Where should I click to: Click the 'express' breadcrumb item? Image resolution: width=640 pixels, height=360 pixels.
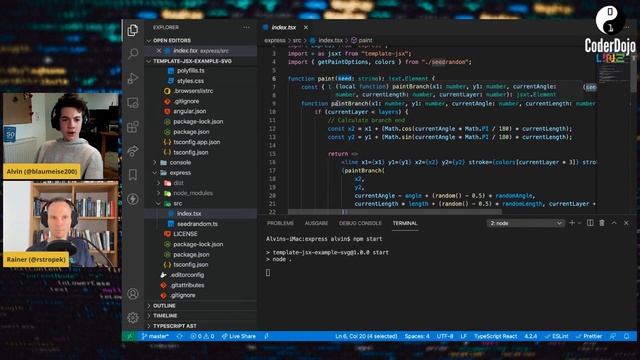point(275,40)
